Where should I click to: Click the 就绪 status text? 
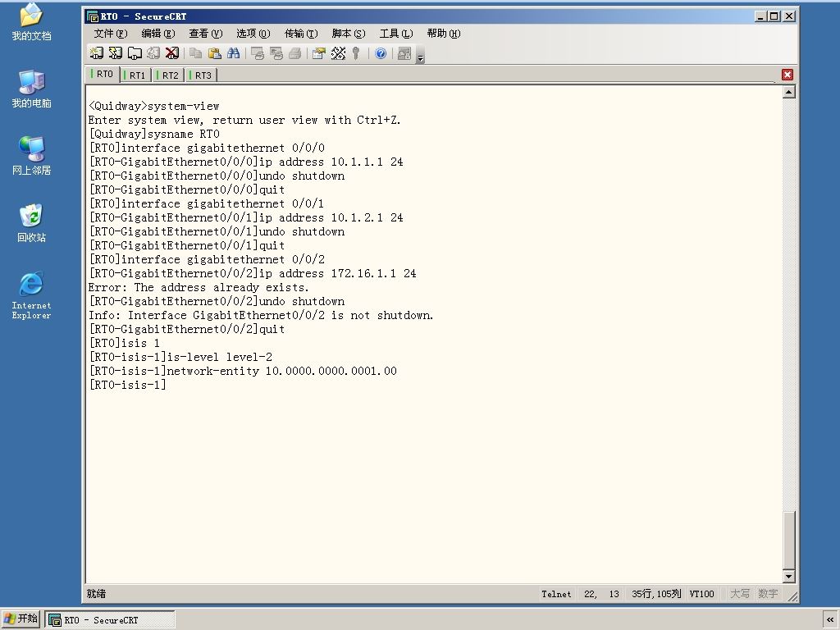[x=97, y=594]
